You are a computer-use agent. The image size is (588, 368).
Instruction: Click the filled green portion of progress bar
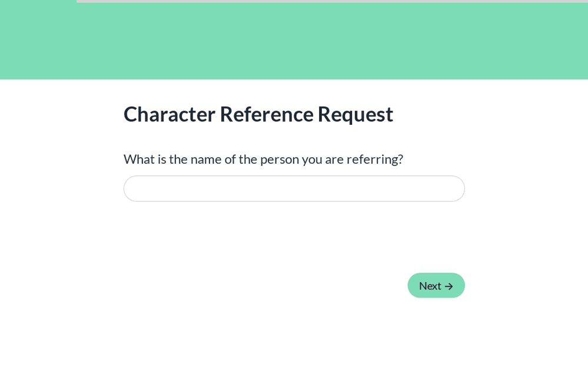pyautogui.click(x=38, y=1)
